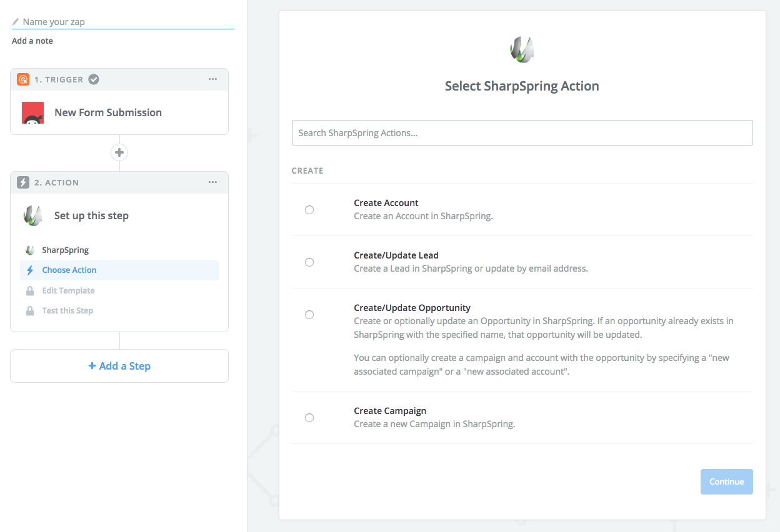Focus the Search SharpSpring Actions field
The image size is (780, 532).
(x=522, y=133)
